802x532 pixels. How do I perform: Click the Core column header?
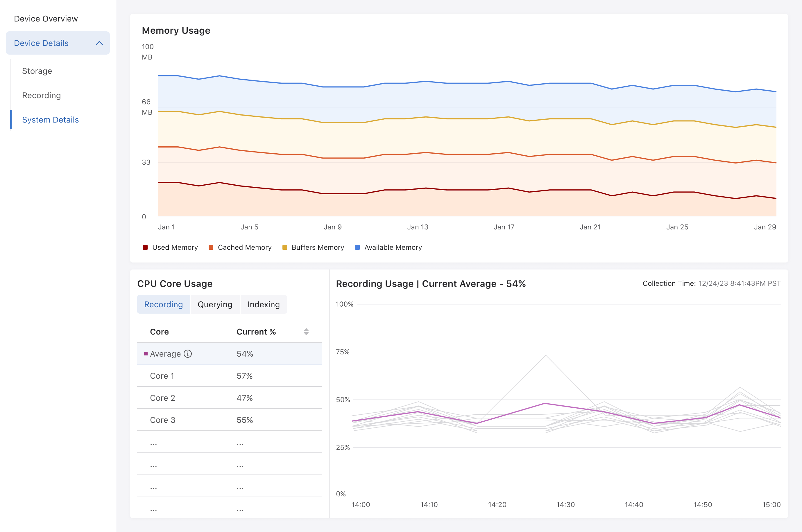pyautogui.click(x=159, y=332)
